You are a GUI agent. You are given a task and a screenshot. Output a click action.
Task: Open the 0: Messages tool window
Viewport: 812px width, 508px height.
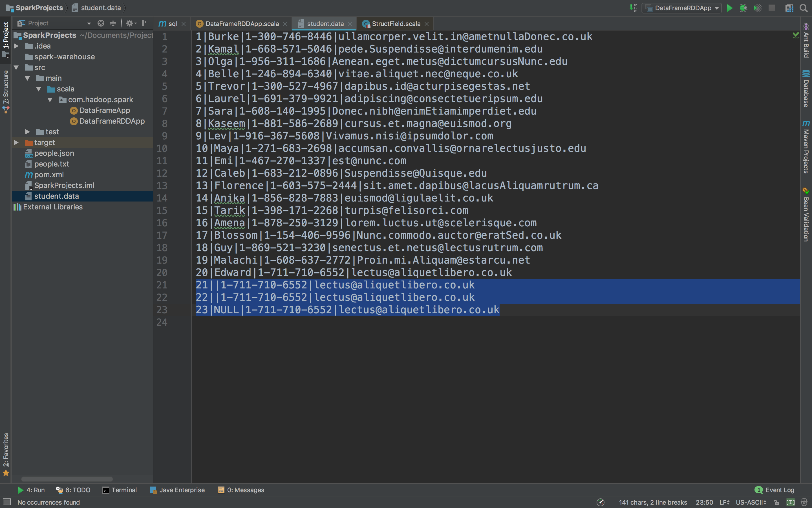(241, 490)
